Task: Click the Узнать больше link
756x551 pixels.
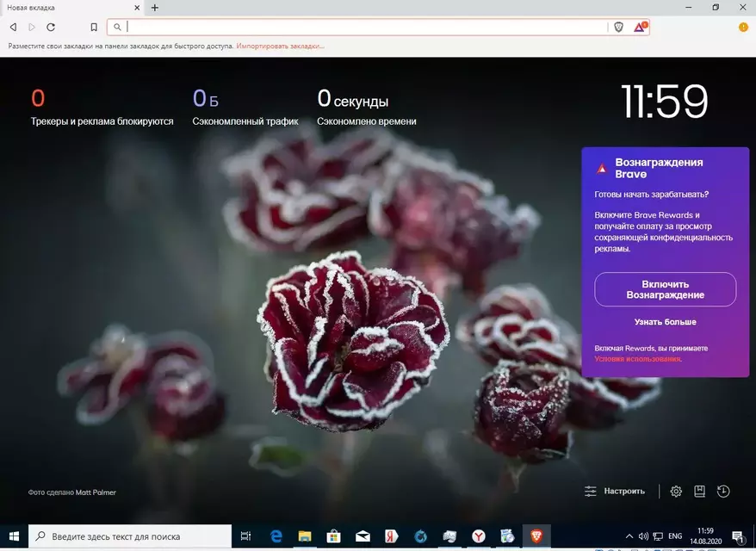Action: coord(665,321)
